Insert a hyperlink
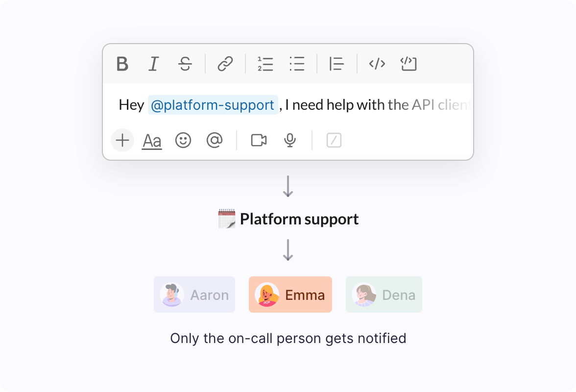The height and width of the screenshot is (392, 576). pos(225,64)
